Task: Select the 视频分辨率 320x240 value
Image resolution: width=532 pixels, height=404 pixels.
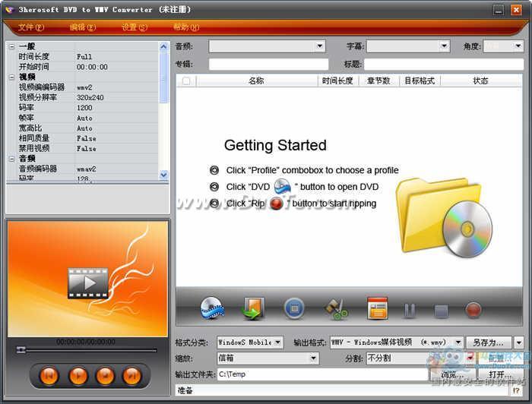Action: pyautogui.click(x=90, y=98)
